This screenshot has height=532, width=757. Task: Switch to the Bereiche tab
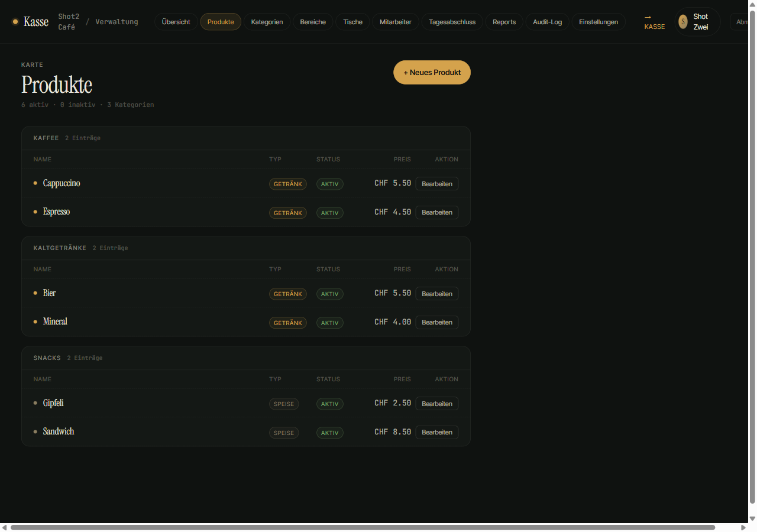pyautogui.click(x=313, y=22)
